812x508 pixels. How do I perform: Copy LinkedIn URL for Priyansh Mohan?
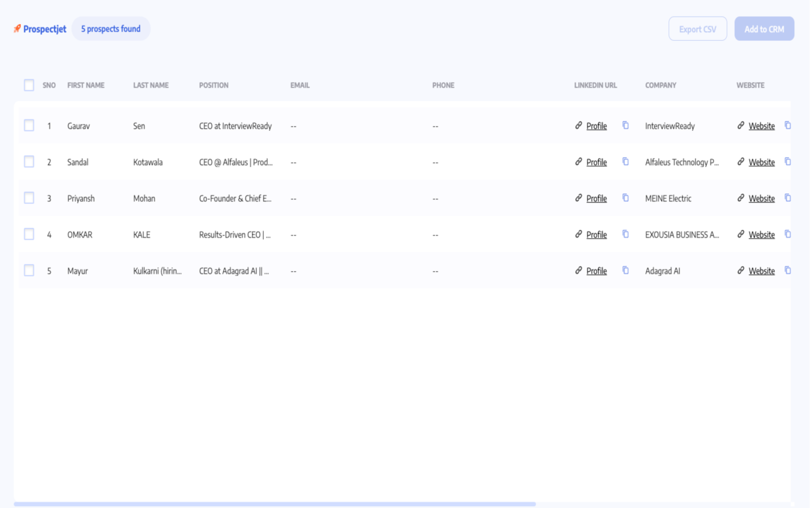pyautogui.click(x=625, y=198)
